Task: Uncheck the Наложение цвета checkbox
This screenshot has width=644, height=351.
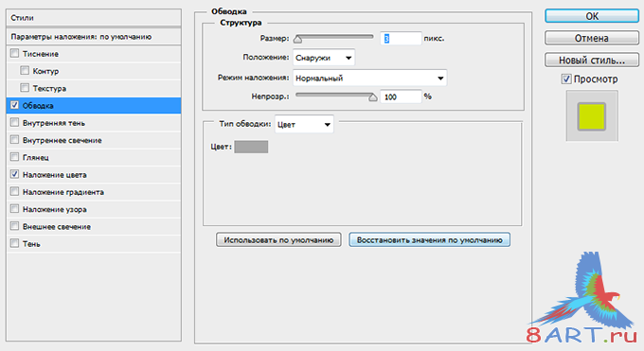Action: [x=14, y=174]
